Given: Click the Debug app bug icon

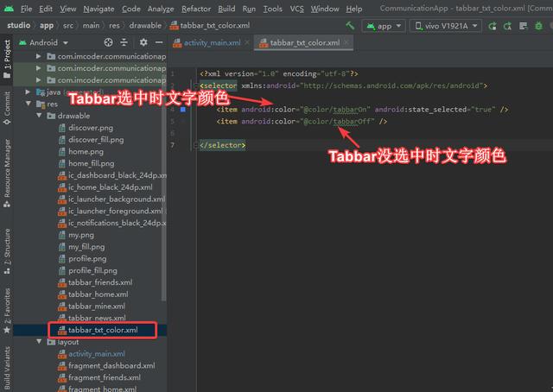Looking at the screenshot, I should (538, 26).
